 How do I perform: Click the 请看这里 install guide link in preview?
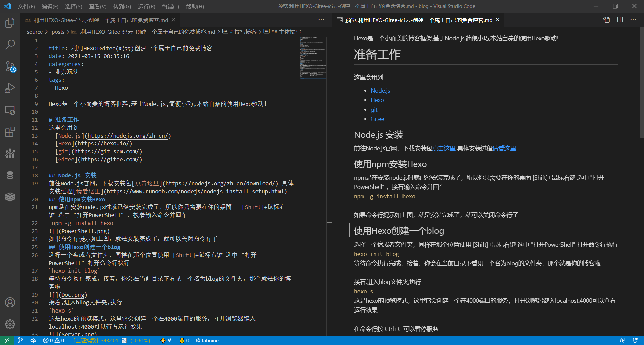point(504,148)
